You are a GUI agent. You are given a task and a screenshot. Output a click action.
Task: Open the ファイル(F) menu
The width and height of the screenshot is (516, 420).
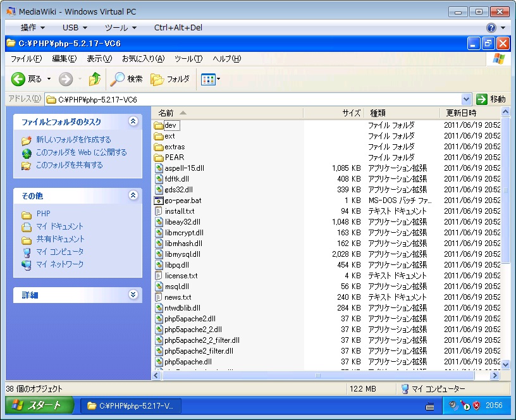[27, 59]
